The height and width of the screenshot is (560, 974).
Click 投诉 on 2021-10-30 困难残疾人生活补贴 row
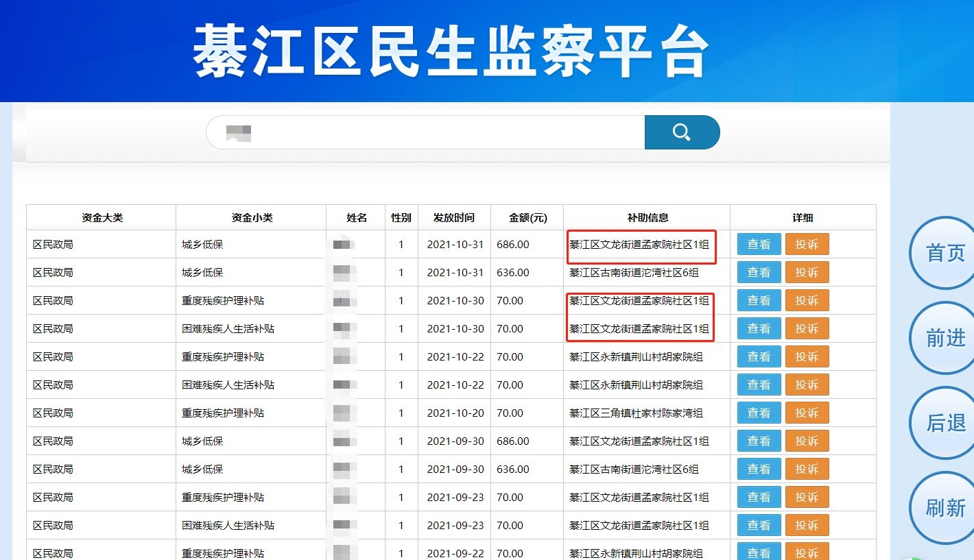807,328
